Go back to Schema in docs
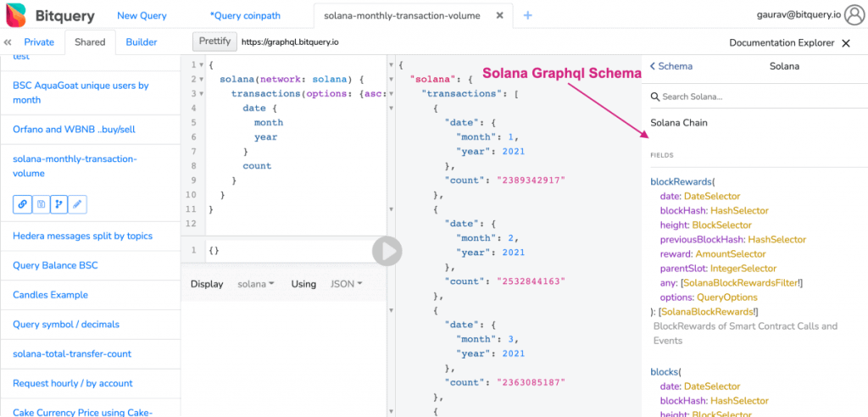 click(671, 66)
